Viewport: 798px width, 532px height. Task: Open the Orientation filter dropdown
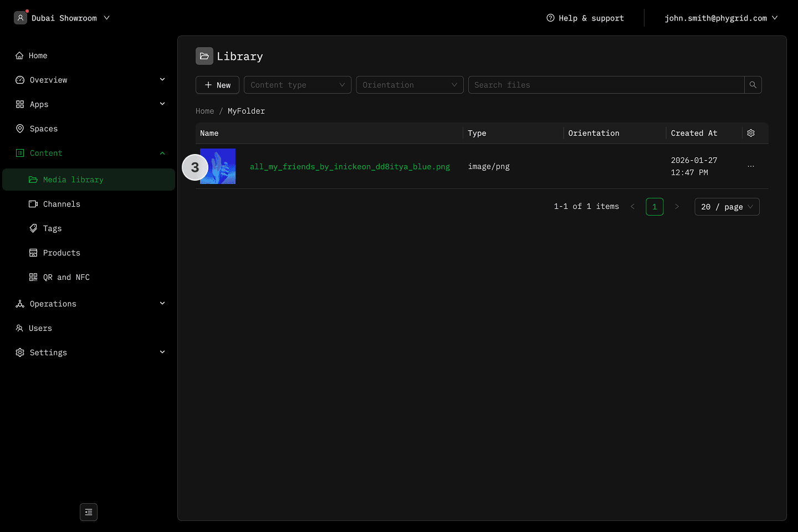click(410, 85)
